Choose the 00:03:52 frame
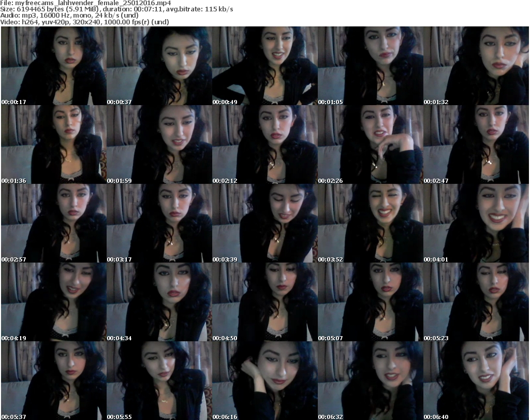This screenshot has width=530, height=420. tap(371, 223)
